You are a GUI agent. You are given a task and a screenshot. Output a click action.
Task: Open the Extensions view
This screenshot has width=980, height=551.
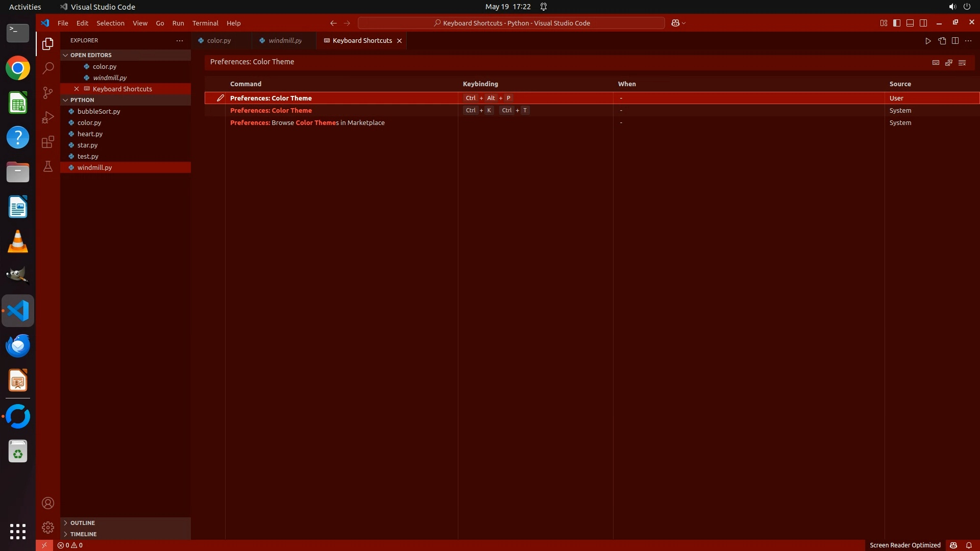pyautogui.click(x=47, y=142)
